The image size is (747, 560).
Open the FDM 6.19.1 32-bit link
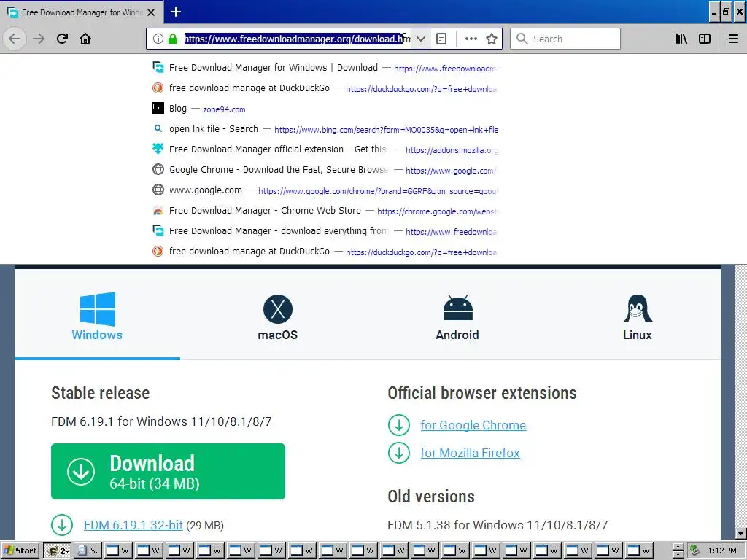(x=133, y=525)
